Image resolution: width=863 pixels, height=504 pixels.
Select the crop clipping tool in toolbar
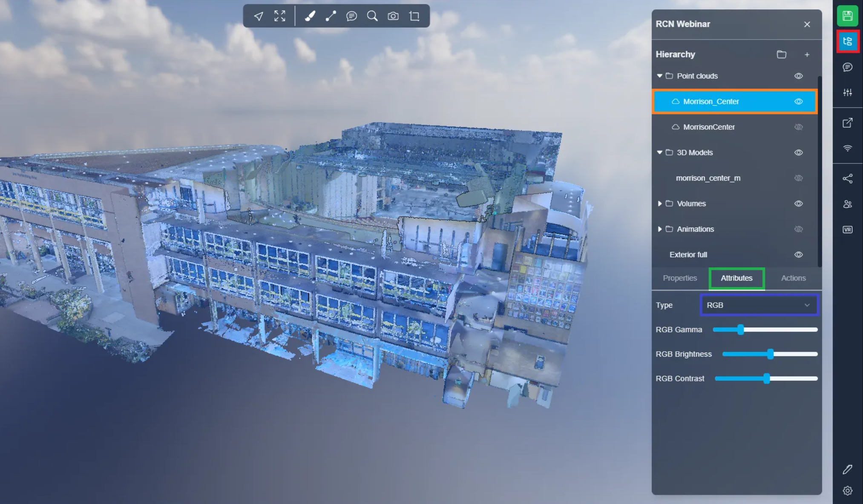414,16
